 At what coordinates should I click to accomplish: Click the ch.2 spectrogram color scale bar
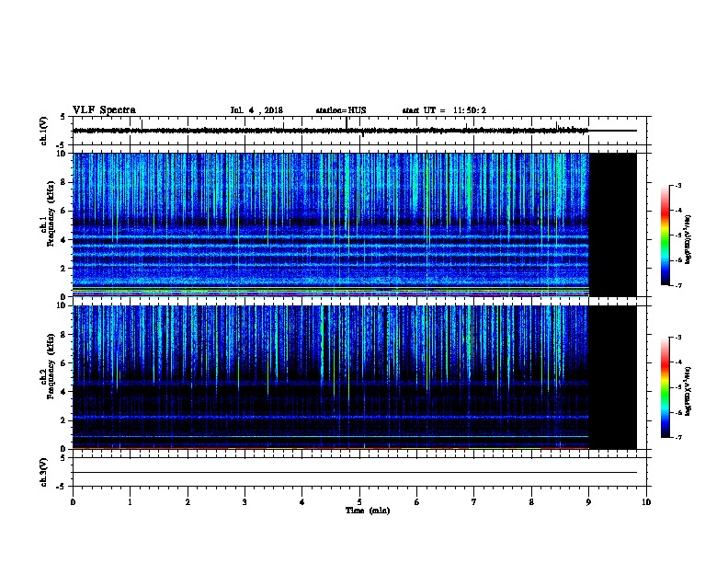pos(665,387)
